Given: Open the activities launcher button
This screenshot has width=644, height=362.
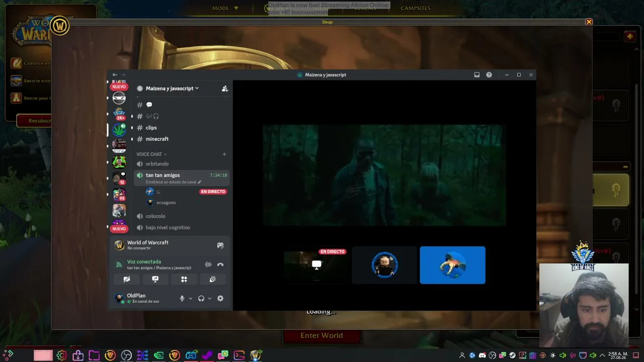Looking at the screenshot, I should (x=184, y=280).
